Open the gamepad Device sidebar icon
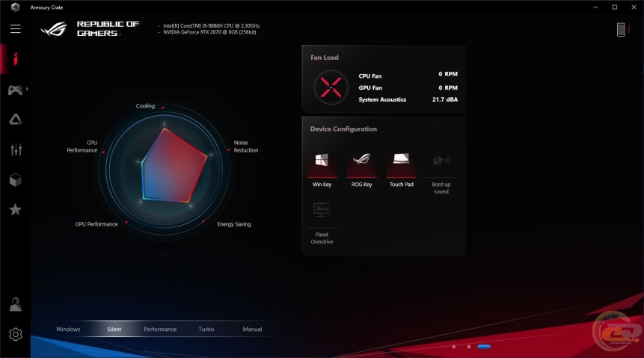 (x=15, y=90)
